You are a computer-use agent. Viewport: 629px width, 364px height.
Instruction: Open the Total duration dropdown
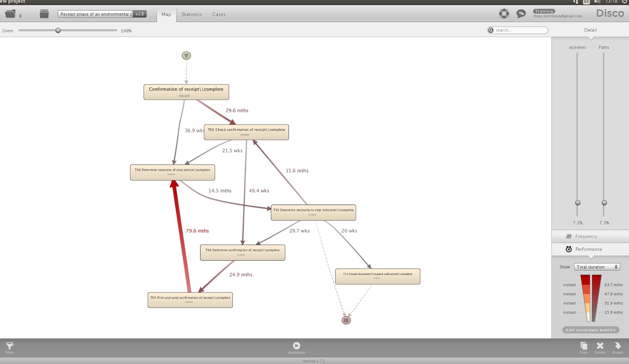pos(596,267)
